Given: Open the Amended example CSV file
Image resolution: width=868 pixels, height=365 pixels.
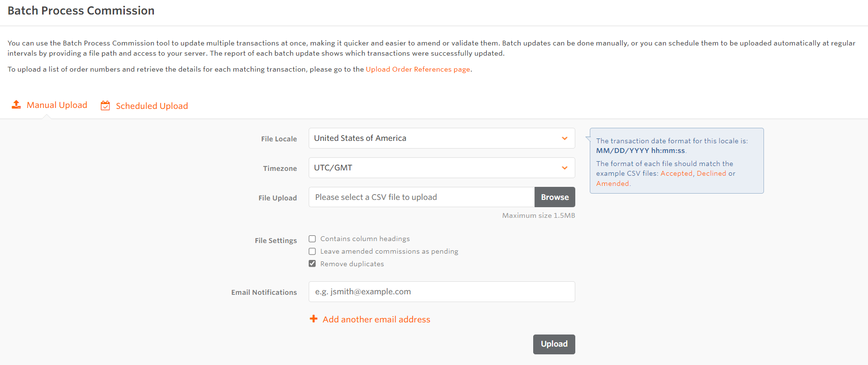Looking at the screenshot, I should coord(612,183).
